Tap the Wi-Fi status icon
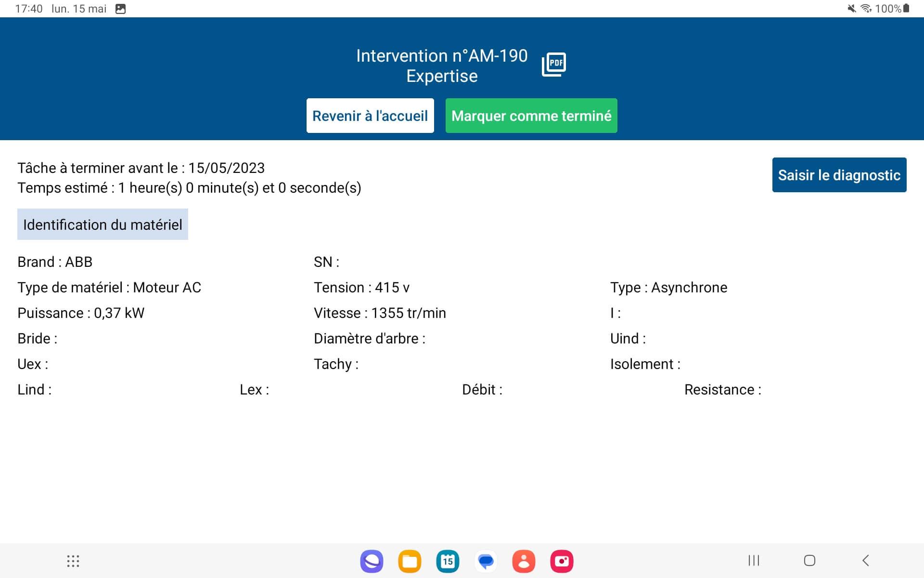Viewport: 924px width, 578px height. [866, 9]
